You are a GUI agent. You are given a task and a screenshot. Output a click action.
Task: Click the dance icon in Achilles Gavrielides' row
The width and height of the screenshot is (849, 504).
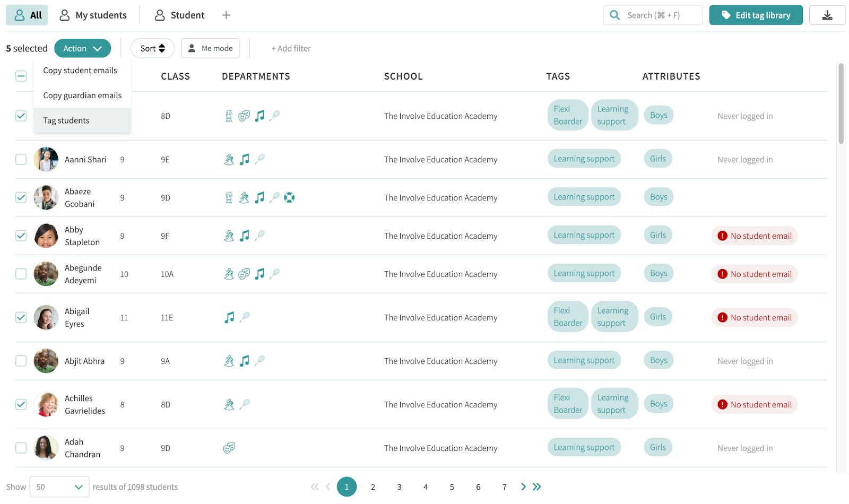(229, 404)
